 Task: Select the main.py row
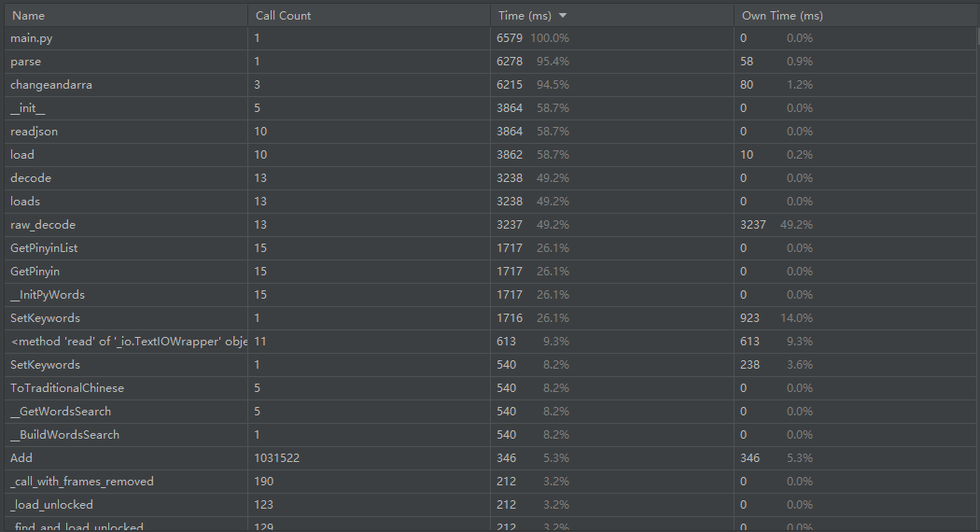490,38
